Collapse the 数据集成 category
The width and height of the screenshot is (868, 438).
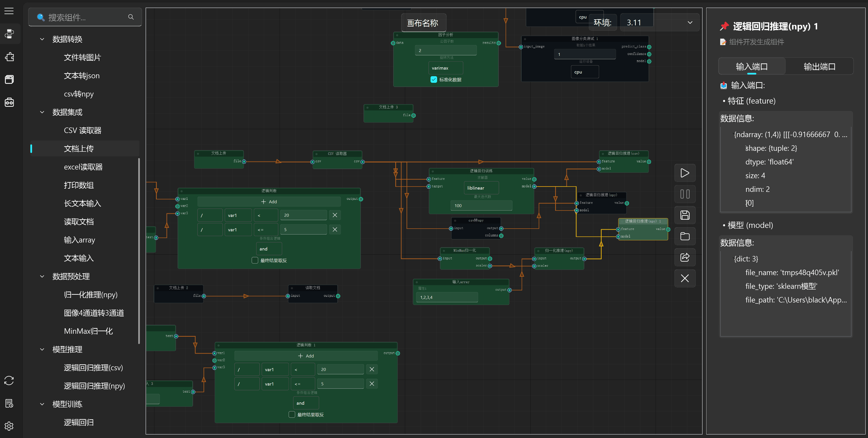pyautogui.click(x=42, y=112)
